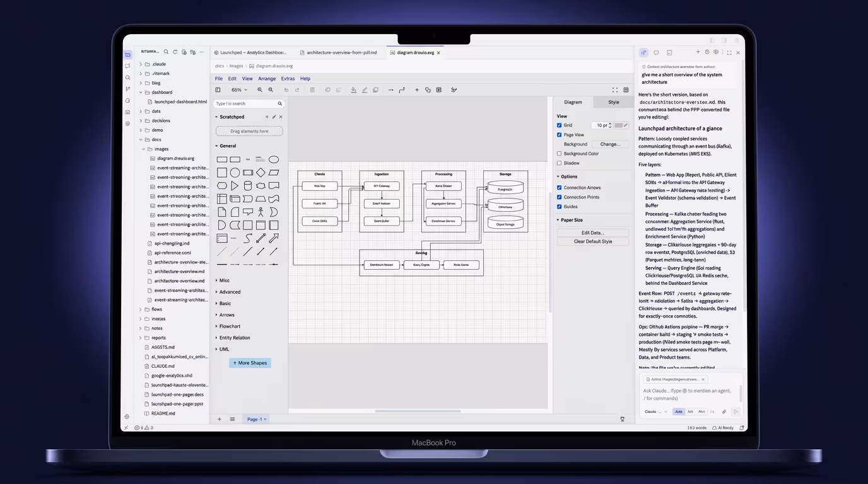Open the Extras menu
Image resolution: width=868 pixels, height=484 pixels.
pos(288,79)
